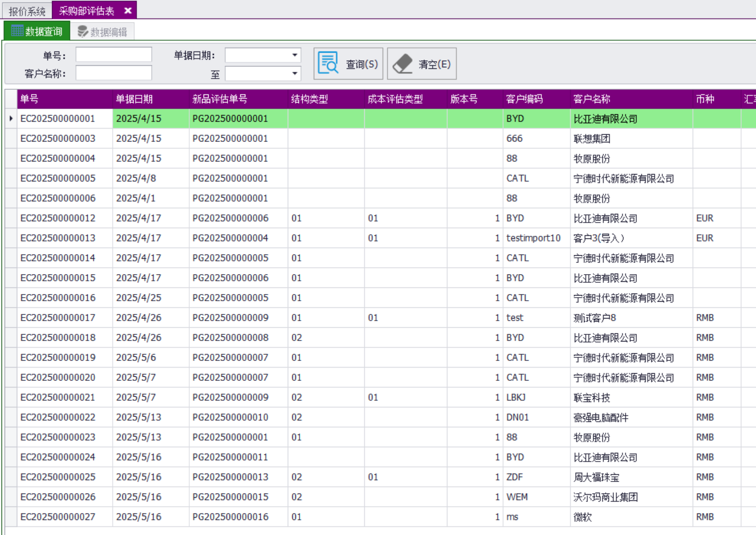Click the database icon on 数据编辑 tab

(82, 32)
